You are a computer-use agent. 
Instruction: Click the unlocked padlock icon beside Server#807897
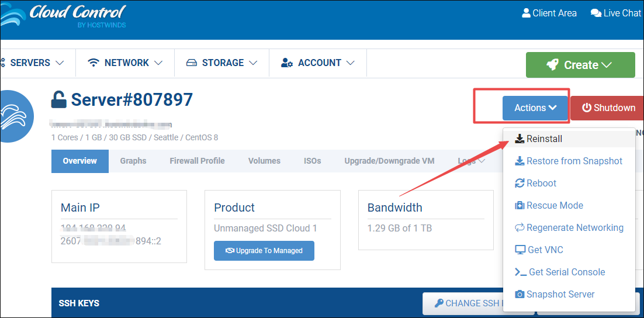[x=59, y=100]
